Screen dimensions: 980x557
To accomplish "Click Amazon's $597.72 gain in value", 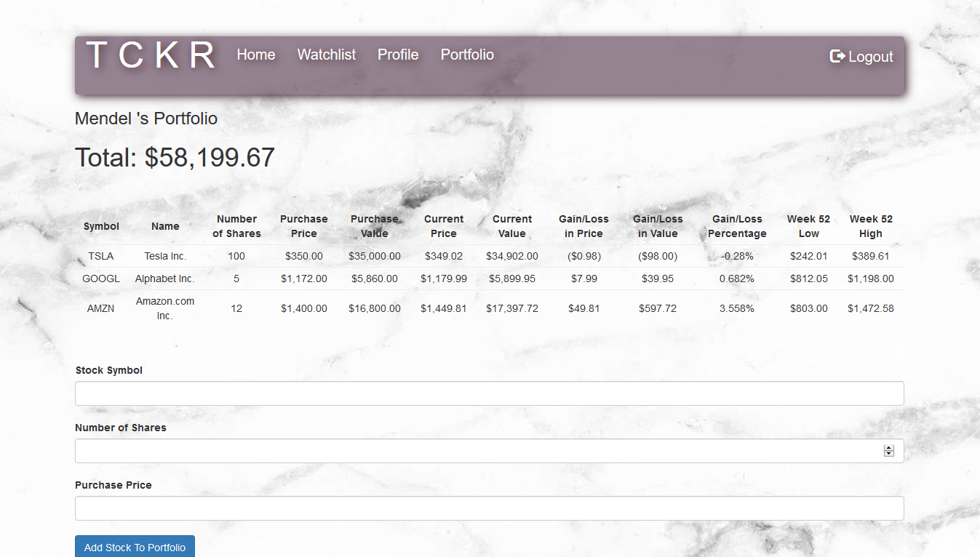I will 658,308.
